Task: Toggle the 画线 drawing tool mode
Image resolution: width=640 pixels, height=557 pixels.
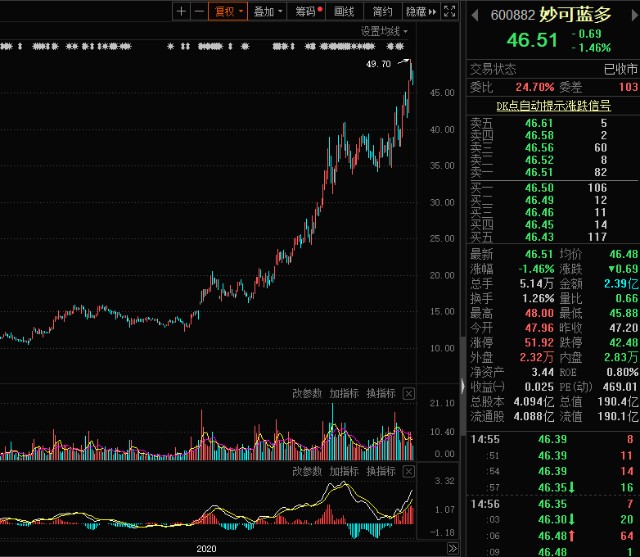Action: (x=345, y=12)
